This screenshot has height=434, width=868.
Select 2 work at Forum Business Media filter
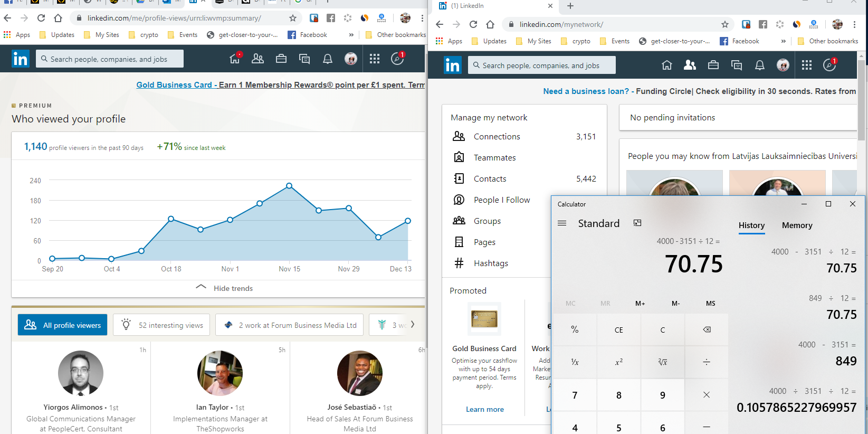[x=289, y=325]
